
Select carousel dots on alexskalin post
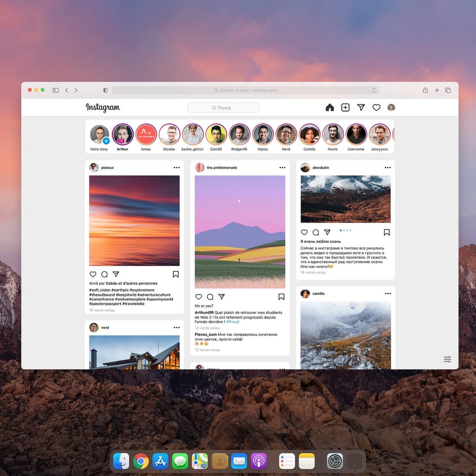345,230
